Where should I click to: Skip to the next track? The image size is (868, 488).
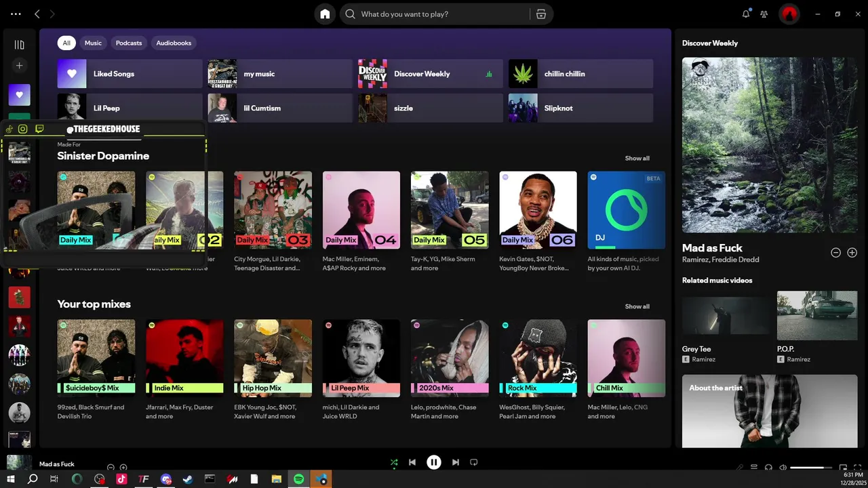click(x=456, y=462)
